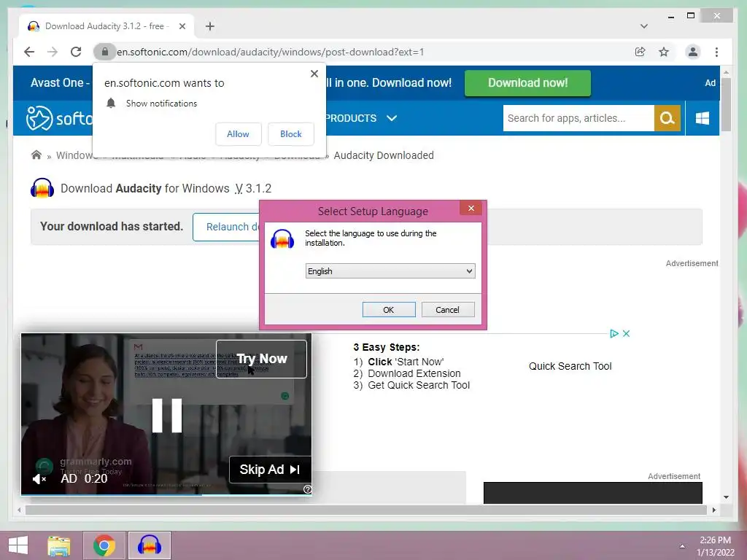
Task: Dismiss the notification permission popup
Action: tap(314, 74)
